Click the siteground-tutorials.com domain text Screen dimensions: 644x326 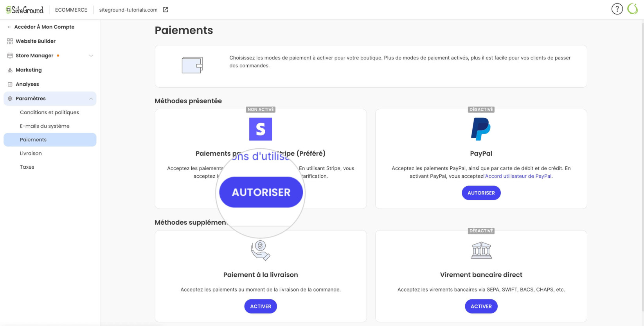click(128, 10)
